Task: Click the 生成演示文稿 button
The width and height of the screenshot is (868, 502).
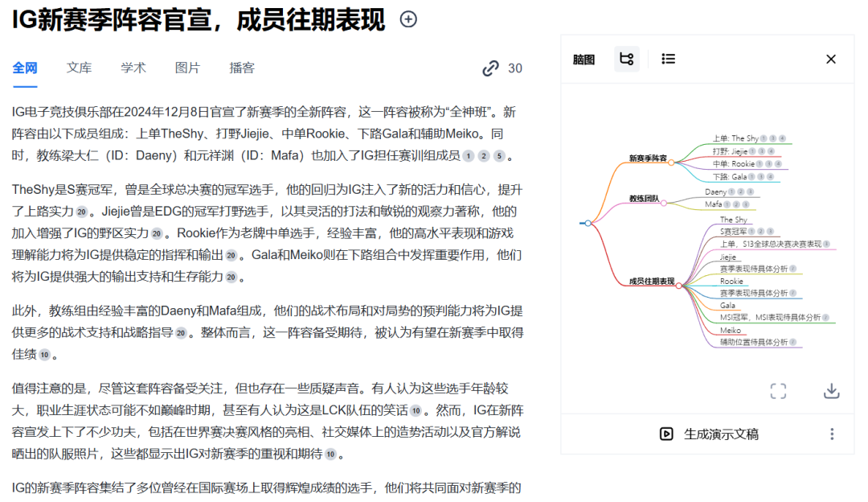Action: point(709,434)
